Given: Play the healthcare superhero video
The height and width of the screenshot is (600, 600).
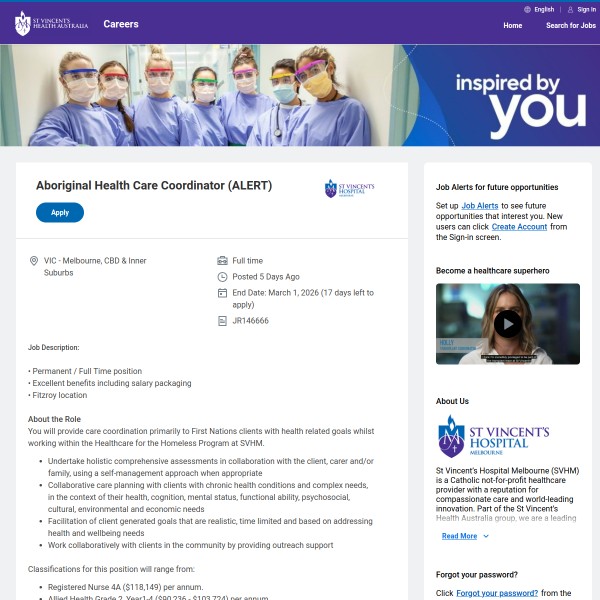Looking at the screenshot, I should (508, 323).
